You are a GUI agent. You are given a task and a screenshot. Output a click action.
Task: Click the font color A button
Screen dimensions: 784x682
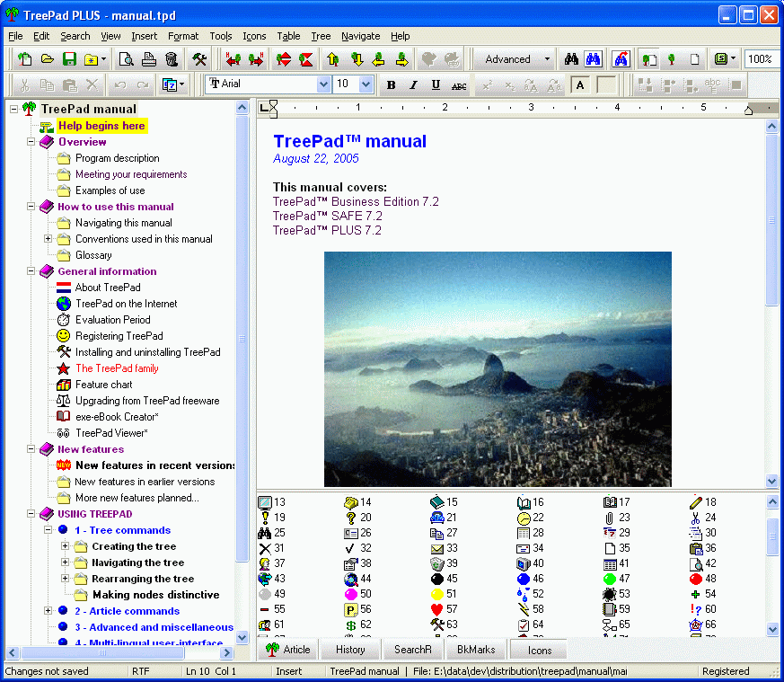tap(580, 85)
